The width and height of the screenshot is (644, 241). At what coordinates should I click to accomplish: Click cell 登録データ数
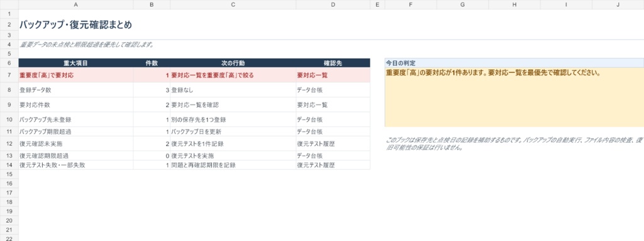(x=76, y=90)
